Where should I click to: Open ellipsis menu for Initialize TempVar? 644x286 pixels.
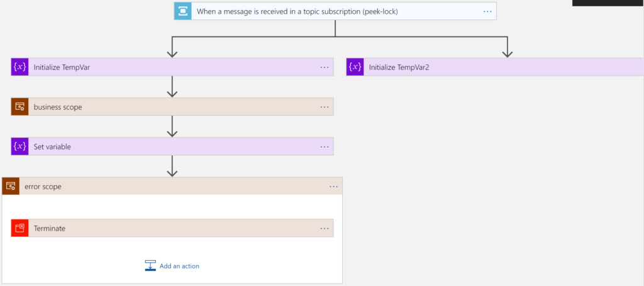tap(325, 67)
